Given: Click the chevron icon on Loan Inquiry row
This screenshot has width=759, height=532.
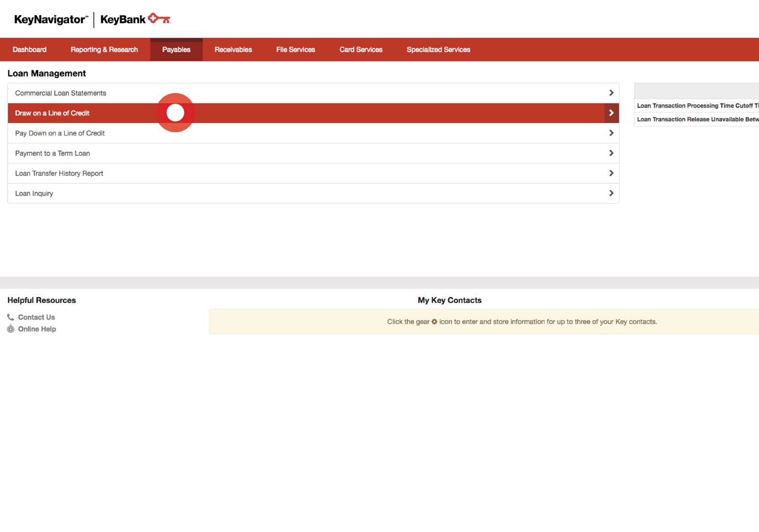Looking at the screenshot, I should 611,193.
